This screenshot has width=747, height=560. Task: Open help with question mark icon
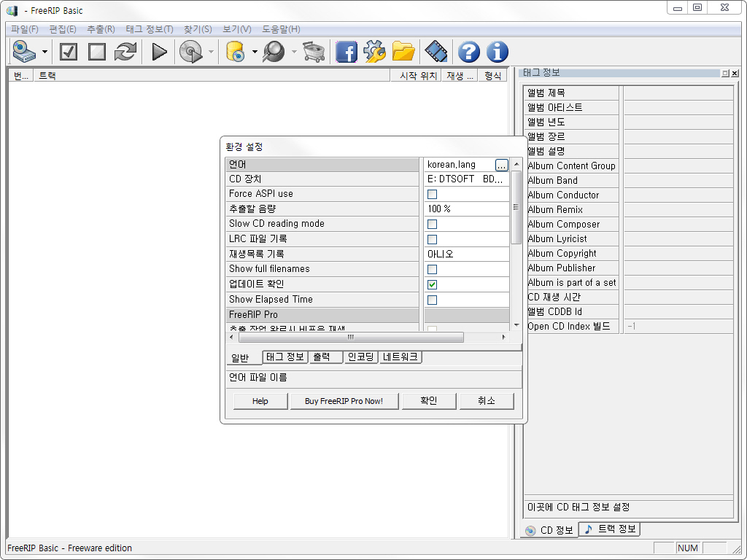point(469,52)
